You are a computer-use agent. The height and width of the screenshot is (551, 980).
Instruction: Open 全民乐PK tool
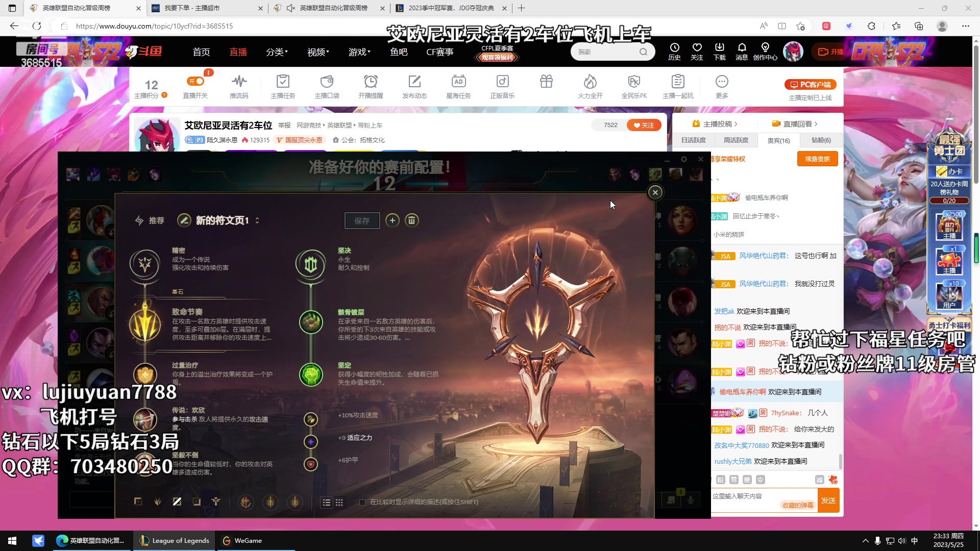tap(634, 86)
